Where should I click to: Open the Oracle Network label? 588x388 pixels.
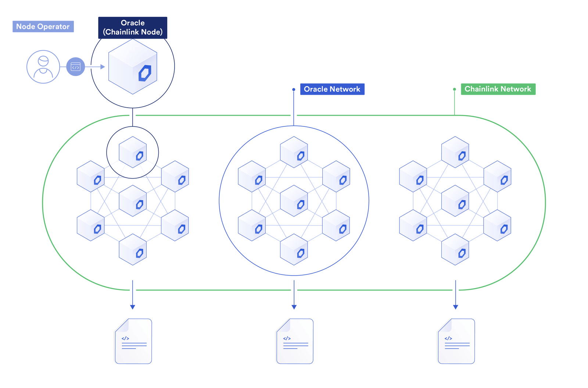[x=332, y=89]
